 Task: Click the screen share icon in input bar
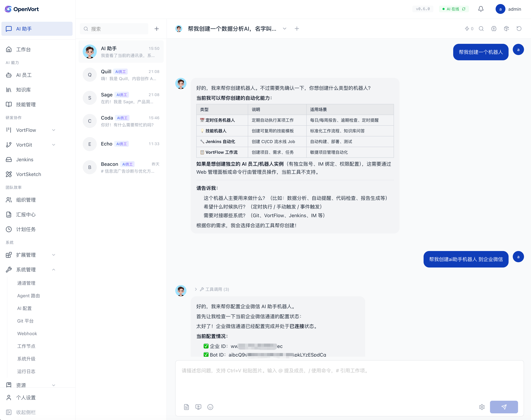[198, 407]
